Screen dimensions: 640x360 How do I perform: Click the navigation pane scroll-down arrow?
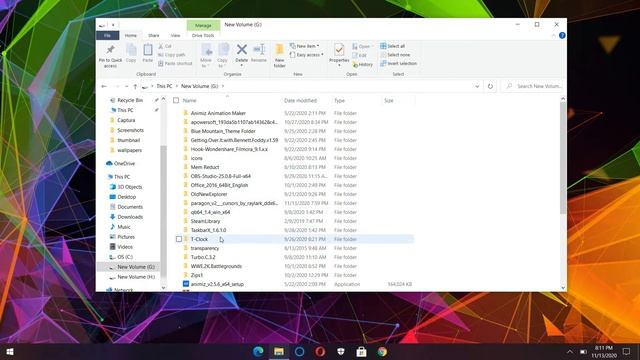point(163,288)
